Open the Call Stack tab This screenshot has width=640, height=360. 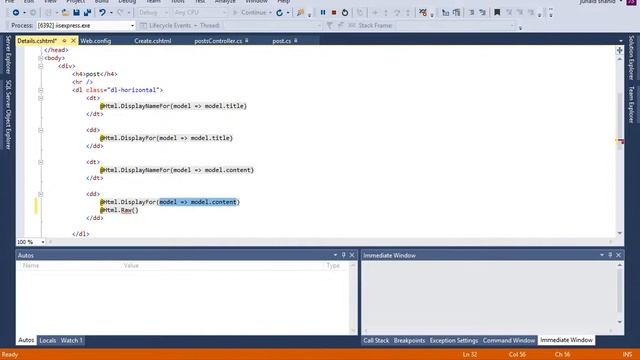(x=376, y=340)
